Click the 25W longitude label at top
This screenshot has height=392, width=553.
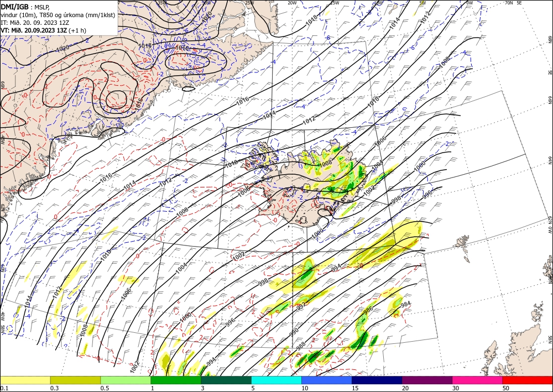249,3
